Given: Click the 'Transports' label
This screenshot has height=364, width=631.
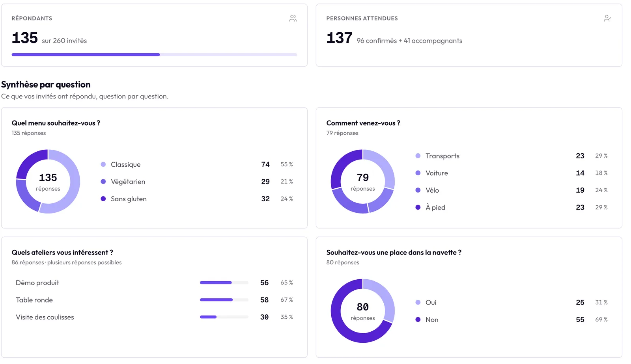Looking at the screenshot, I should coord(442,156).
